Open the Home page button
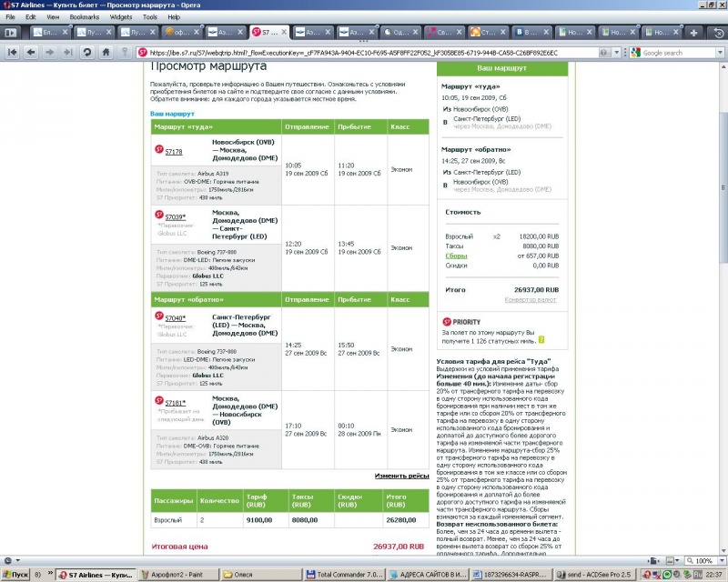Viewport: 728px width, 582px height. click(x=106, y=53)
